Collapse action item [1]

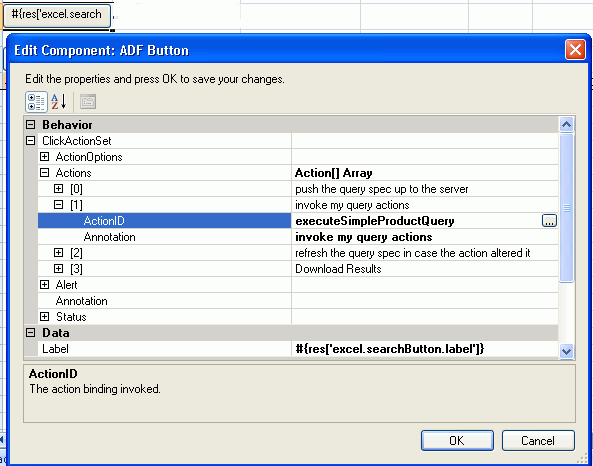click(x=59, y=205)
